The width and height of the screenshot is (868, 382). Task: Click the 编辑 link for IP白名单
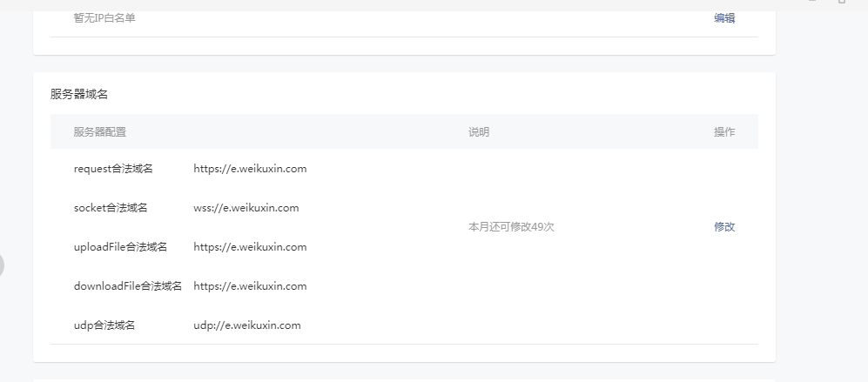[x=724, y=17]
